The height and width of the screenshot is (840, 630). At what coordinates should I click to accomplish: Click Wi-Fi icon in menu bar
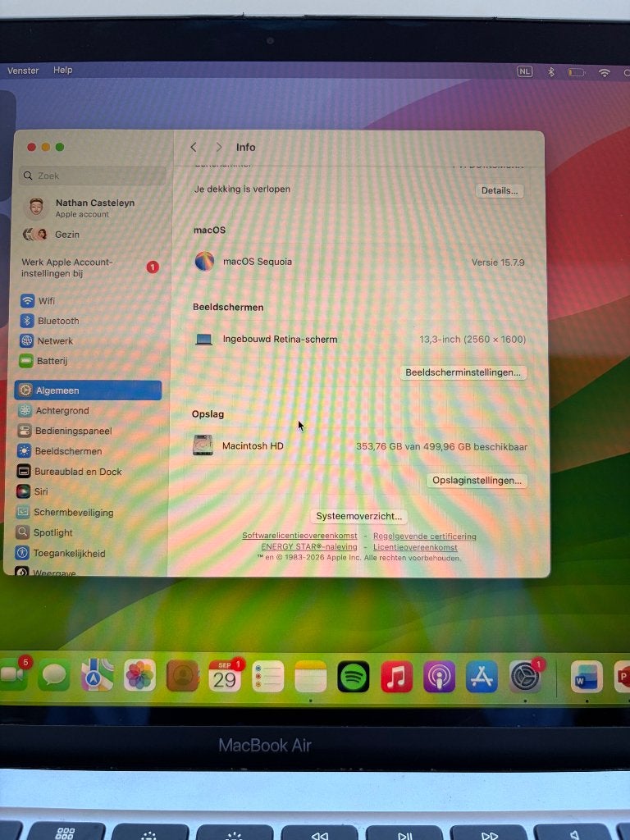[x=605, y=72]
